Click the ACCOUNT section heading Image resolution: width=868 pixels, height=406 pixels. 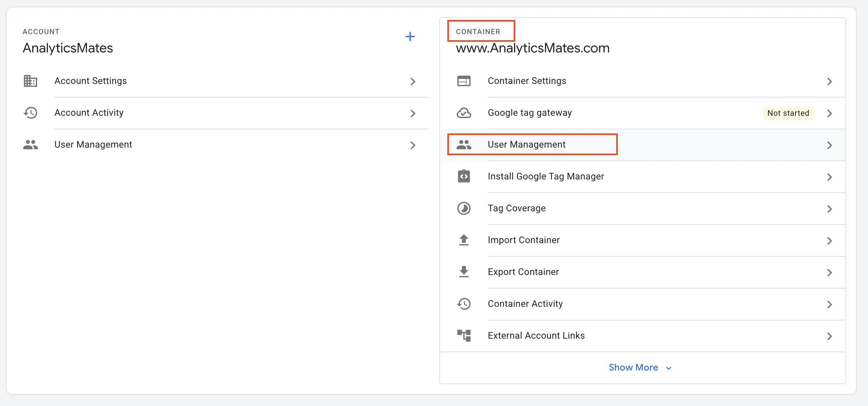pos(41,32)
